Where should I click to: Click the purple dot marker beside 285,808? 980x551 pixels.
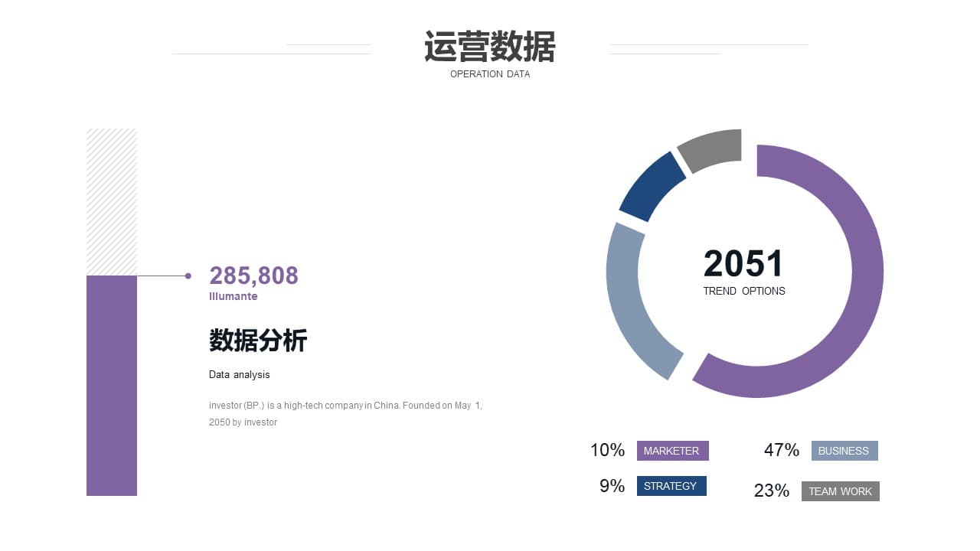188,275
